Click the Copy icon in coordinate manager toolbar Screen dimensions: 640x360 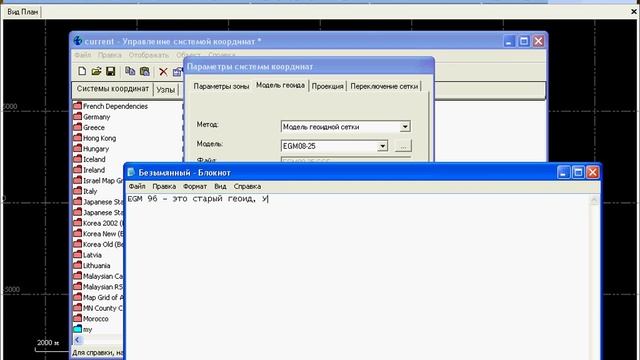[x=130, y=71]
